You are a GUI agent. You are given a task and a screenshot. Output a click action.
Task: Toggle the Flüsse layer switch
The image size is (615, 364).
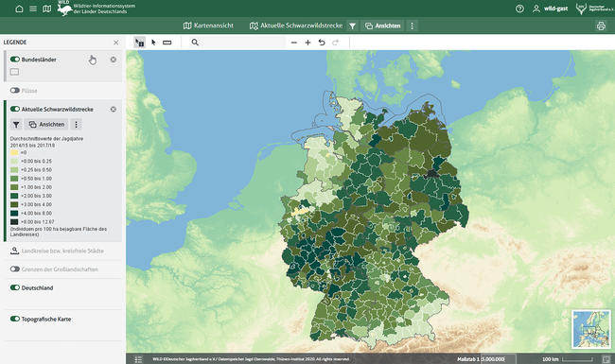coord(15,90)
